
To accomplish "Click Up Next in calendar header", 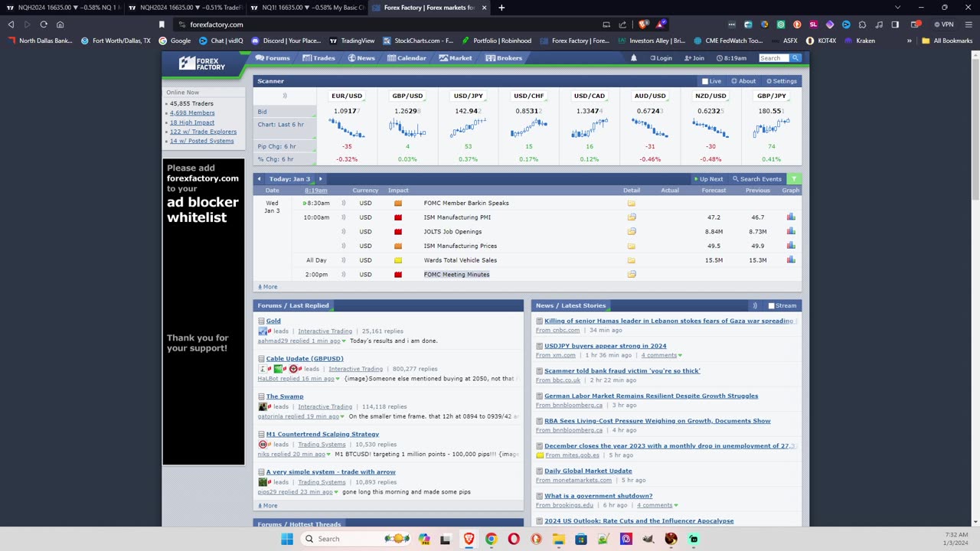I will click(x=708, y=179).
